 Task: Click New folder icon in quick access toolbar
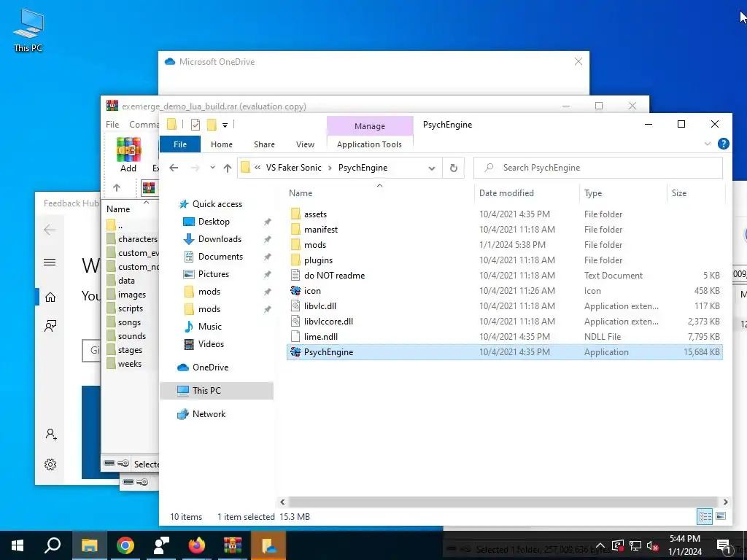[x=212, y=125]
